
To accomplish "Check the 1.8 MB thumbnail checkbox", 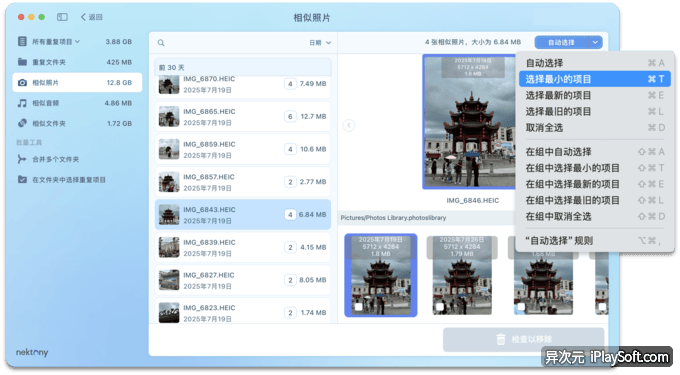I will tap(359, 307).
